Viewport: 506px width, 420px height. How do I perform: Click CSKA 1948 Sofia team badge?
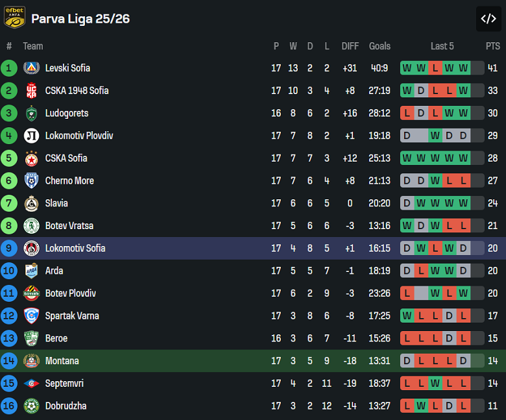31,91
